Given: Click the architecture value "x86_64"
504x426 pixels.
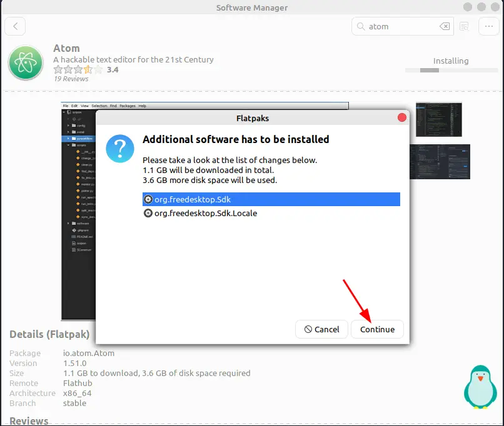Looking at the screenshot, I should pos(78,394).
